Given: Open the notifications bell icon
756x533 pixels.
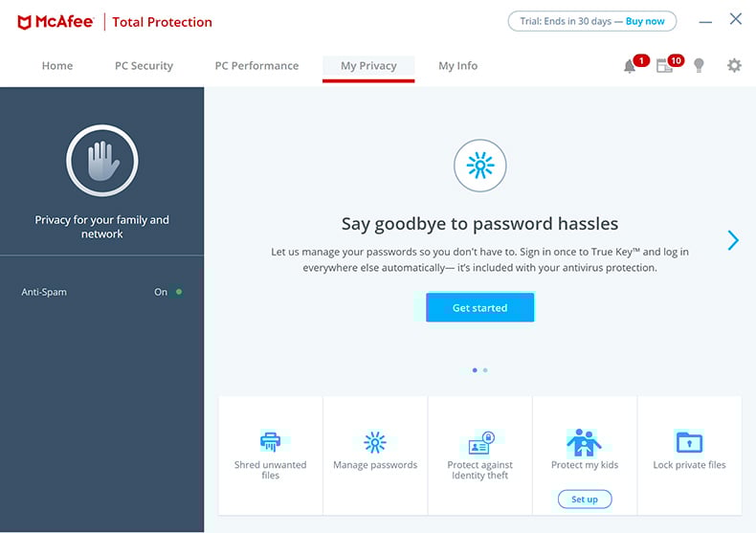Looking at the screenshot, I should click(629, 66).
